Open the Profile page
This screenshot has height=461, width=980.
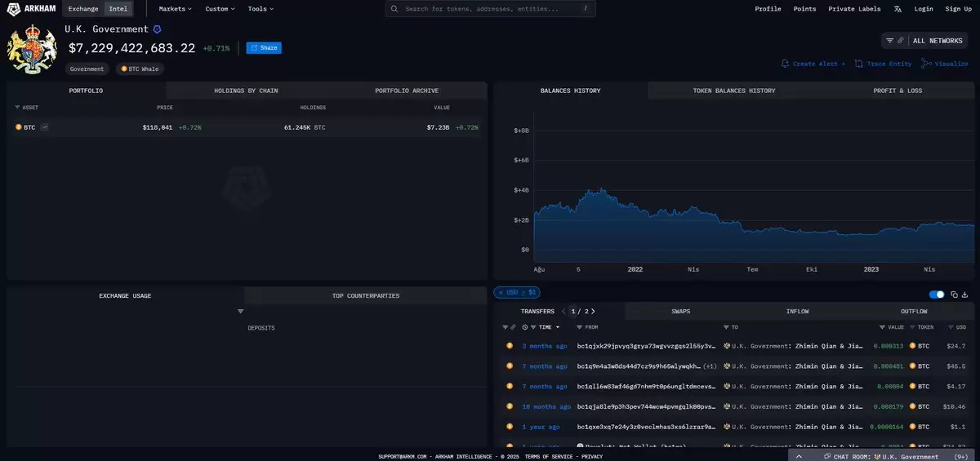(x=768, y=9)
